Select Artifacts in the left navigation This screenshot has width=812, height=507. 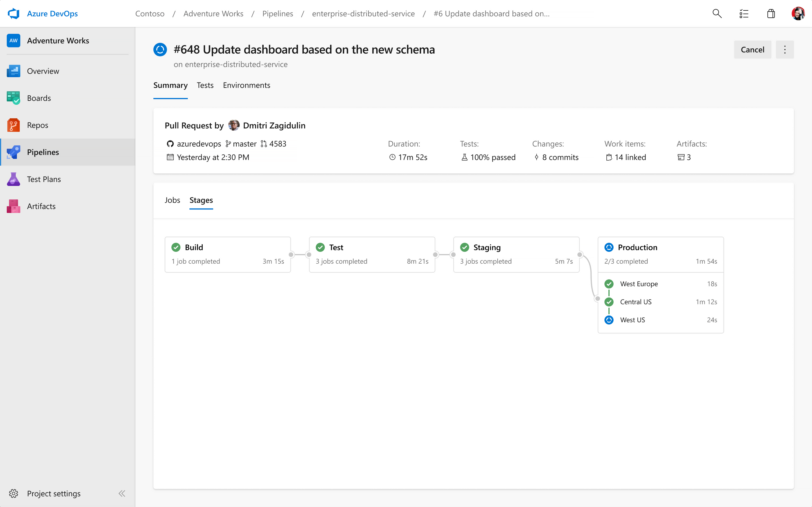point(41,206)
